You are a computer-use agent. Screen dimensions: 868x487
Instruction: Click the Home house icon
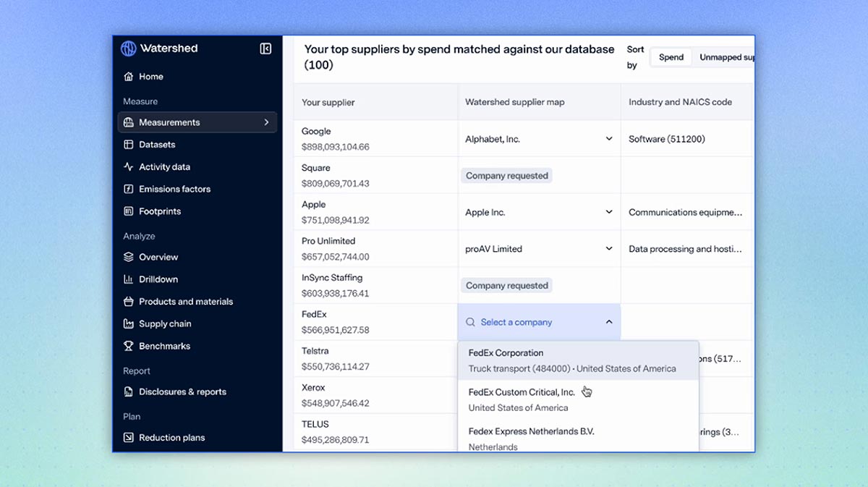pos(129,76)
